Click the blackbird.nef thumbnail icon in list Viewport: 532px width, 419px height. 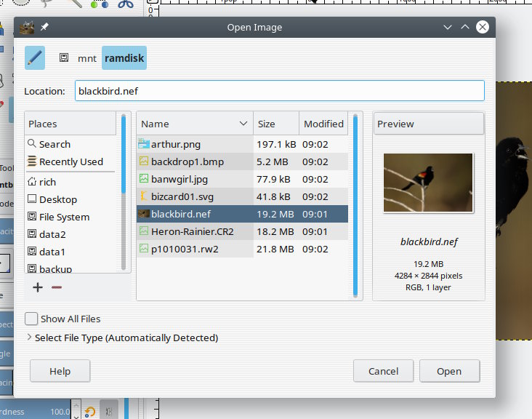(144, 214)
